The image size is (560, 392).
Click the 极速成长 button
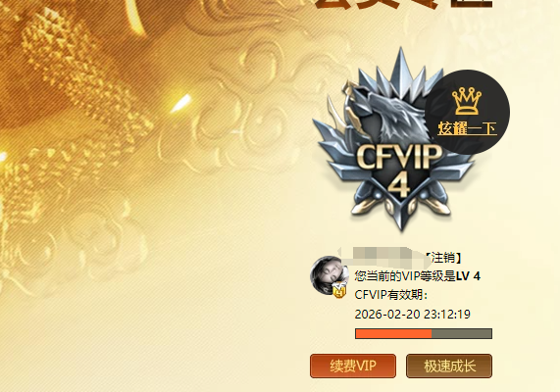[449, 366]
